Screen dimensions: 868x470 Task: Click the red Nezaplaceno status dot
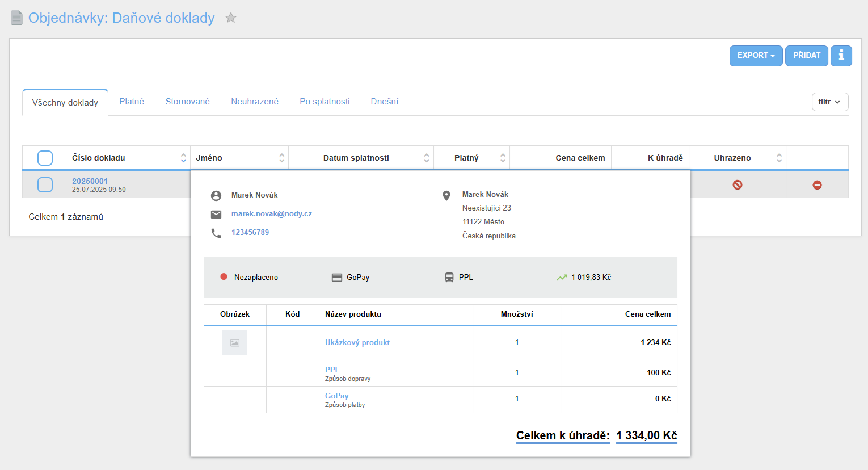pyautogui.click(x=224, y=277)
